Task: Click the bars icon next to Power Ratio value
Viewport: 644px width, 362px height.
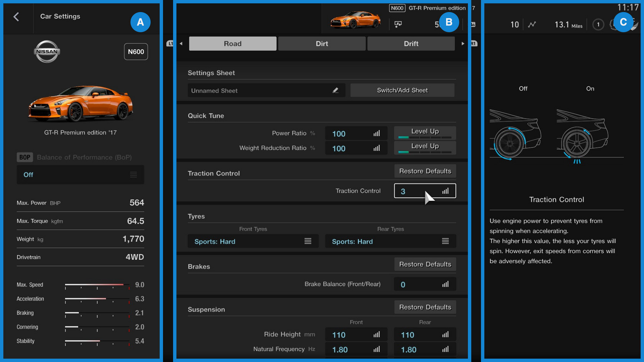Action: pyautogui.click(x=376, y=133)
